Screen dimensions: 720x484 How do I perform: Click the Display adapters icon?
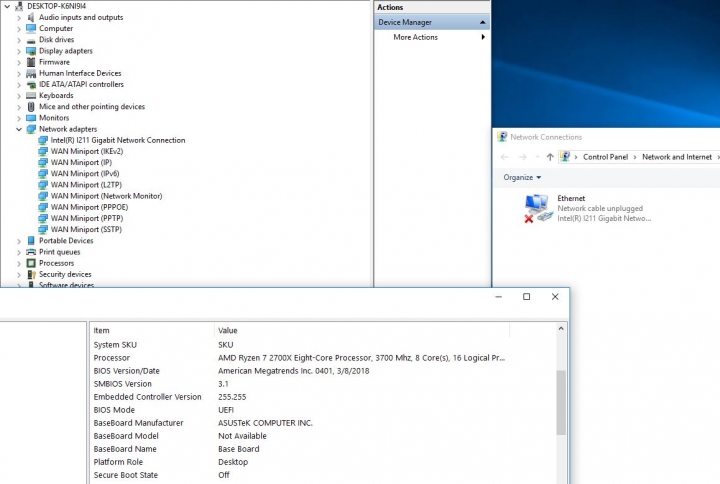(x=31, y=51)
